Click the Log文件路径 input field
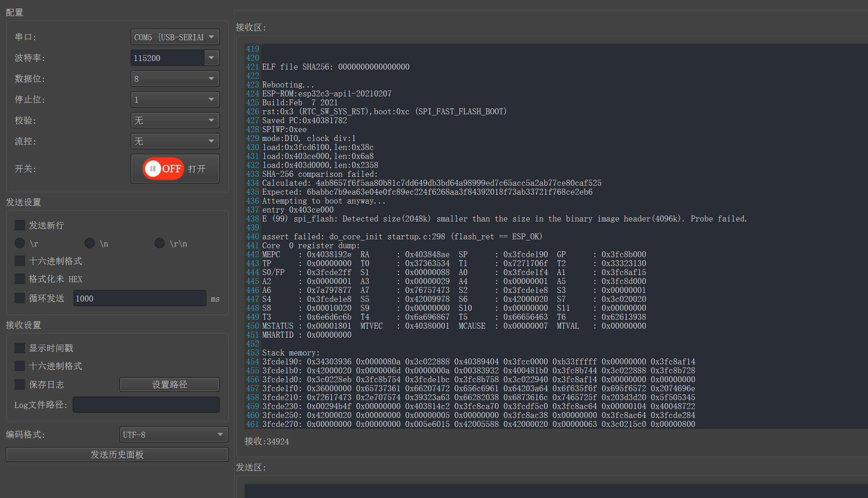 (146, 405)
